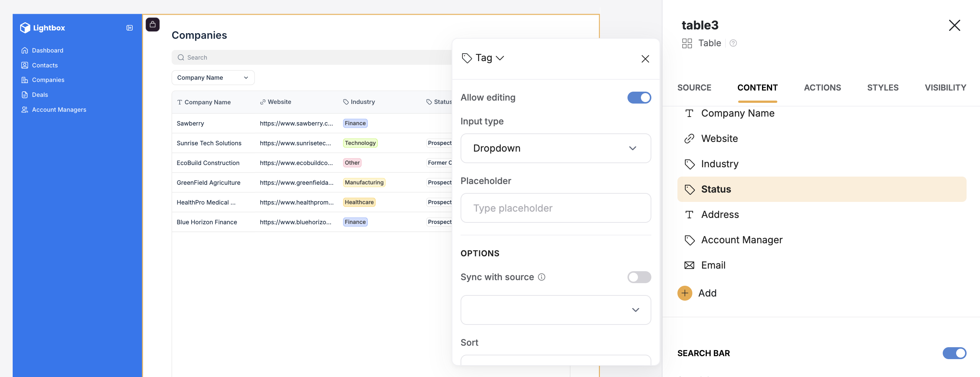
Task: Click the link icon for Website field
Action: (689, 139)
